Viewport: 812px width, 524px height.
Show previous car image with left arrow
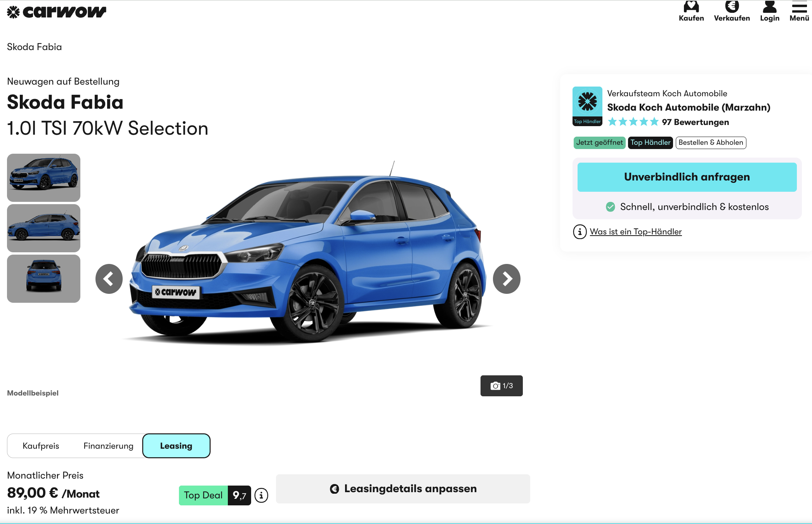tap(109, 279)
